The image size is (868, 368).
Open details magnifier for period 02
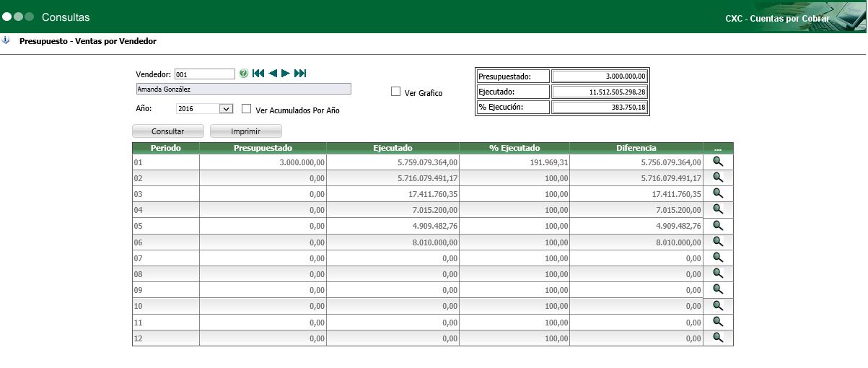(x=718, y=178)
